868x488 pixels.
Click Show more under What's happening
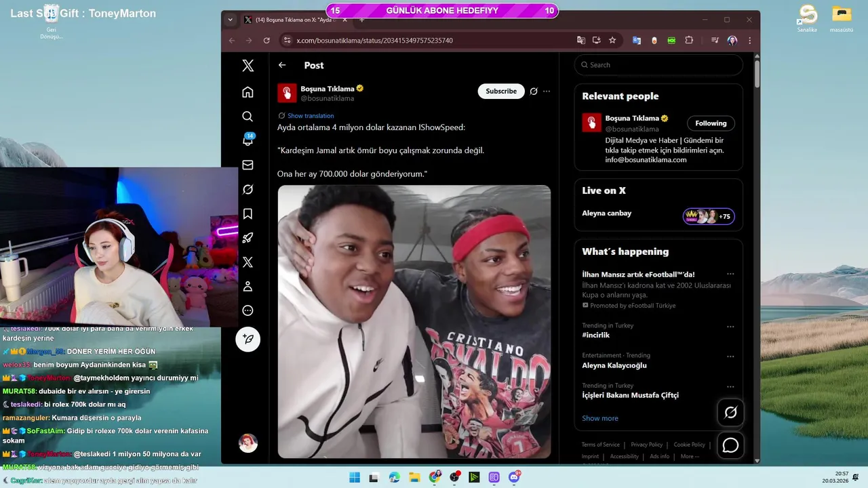click(600, 418)
